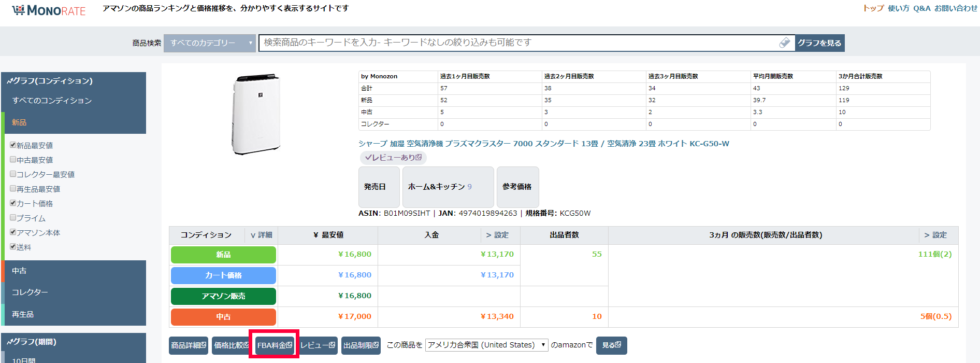
Task: Click the green 新品 condition color label
Action: [x=223, y=255]
